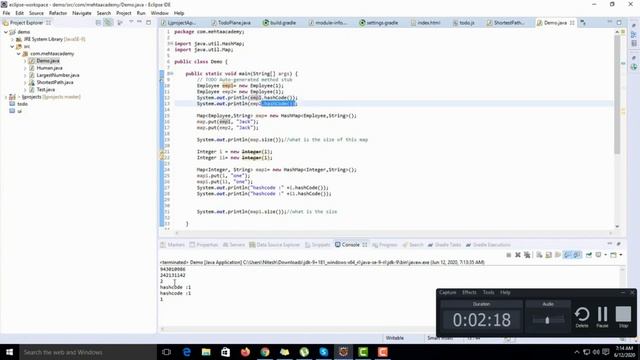Click the Windows search box
This screenshot has width=640, height=360.
click(88, 352)
